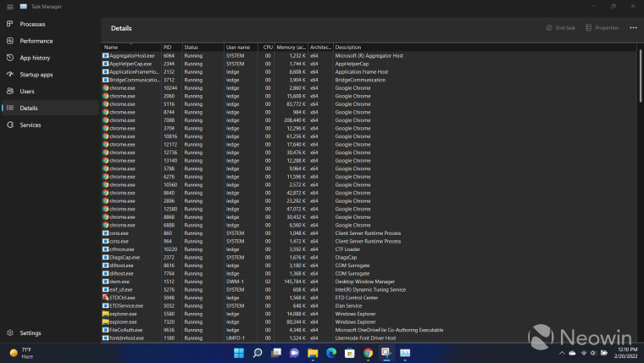The height and width of the screenshot is (363, 644).
Task: Sort by the CPU column header
Action: pos(266,47)
